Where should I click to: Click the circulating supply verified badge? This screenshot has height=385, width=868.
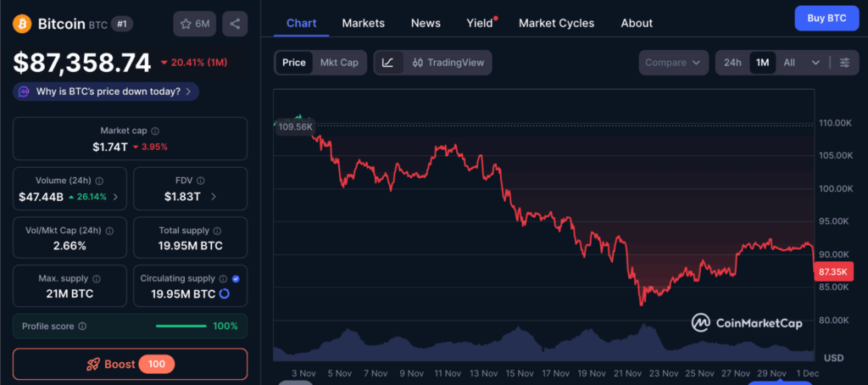(236, 278)
